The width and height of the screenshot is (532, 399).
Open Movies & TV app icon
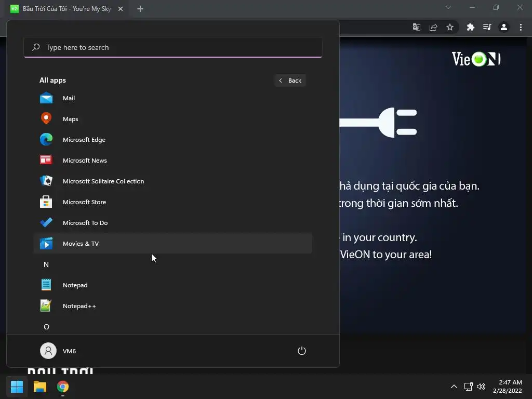(46, 243)
